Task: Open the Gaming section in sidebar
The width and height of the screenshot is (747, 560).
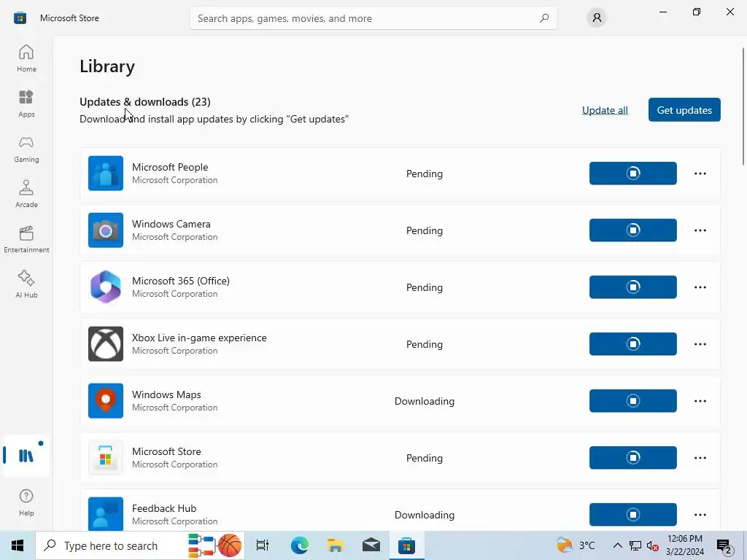Action: [26, 149]
